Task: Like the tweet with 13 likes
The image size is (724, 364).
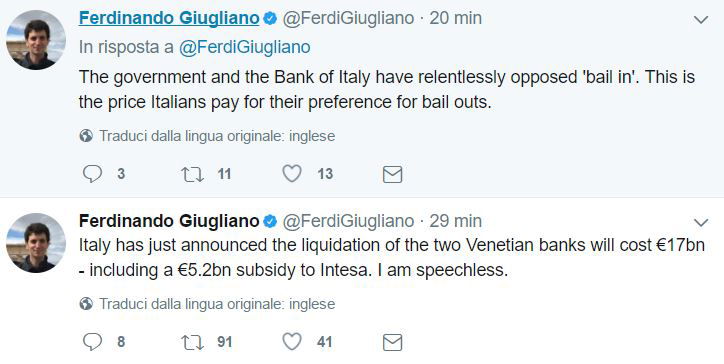Action: (x=292, y=174)
